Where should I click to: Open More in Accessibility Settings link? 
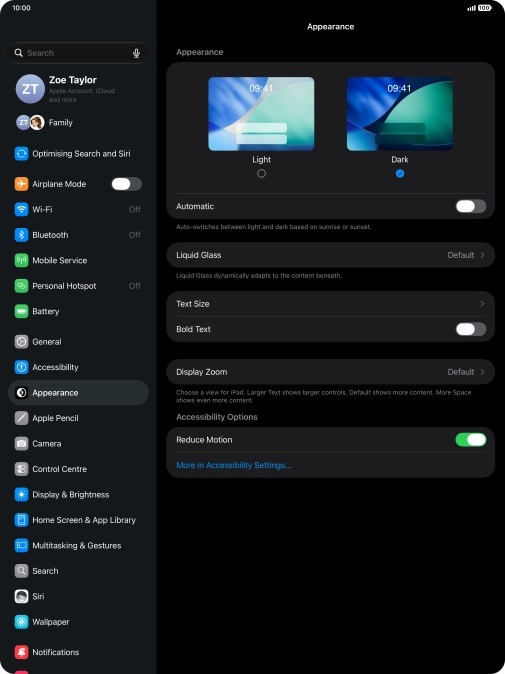(x=234, y=465)
